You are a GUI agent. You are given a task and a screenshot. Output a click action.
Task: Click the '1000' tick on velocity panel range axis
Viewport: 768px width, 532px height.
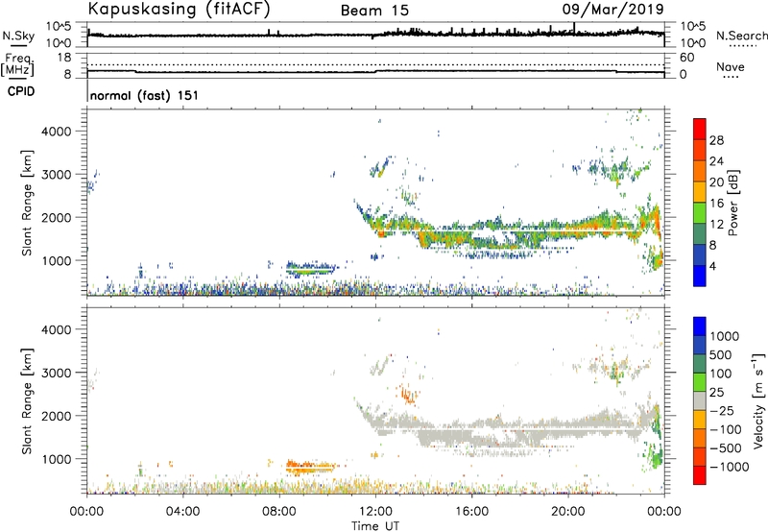pyautogui.click(x=56, y=459)
